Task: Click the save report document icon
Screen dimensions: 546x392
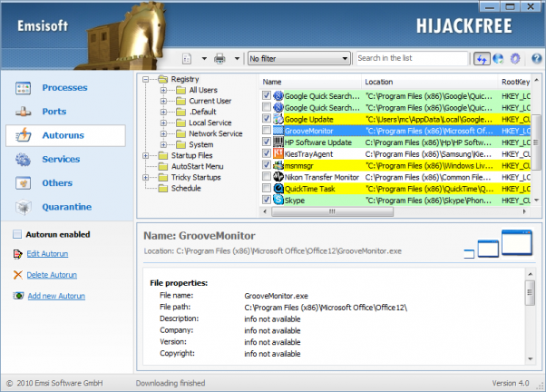Action: point(187,59)
